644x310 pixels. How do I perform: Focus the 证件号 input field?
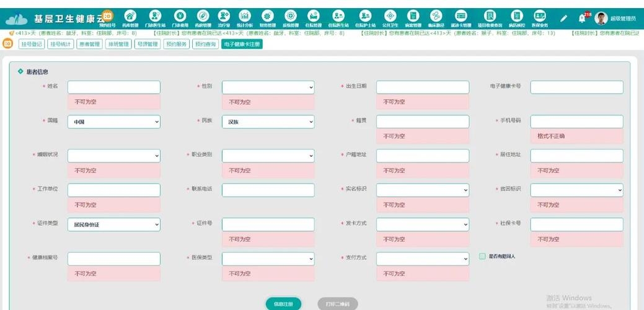(x=268, y=224)
